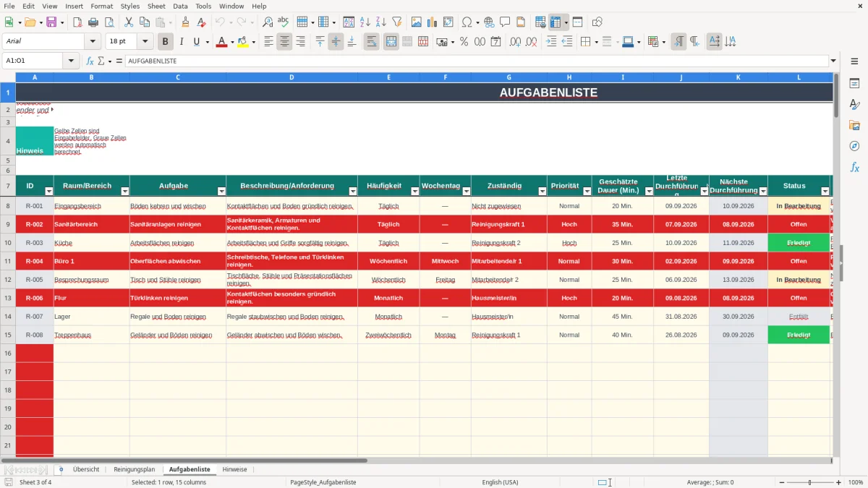Insert a chart
The height and width of the screenshot is (488, 868).
pyautogui.click(x=433, y=22)
